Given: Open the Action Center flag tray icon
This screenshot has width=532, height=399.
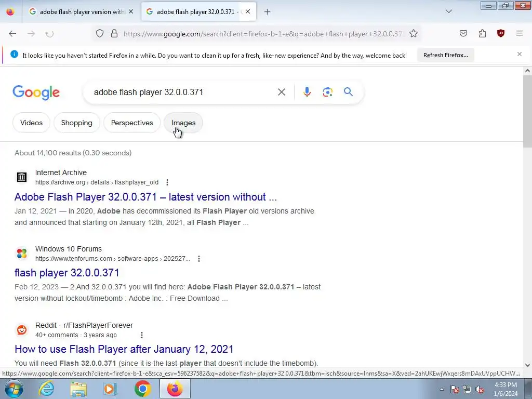Looking at the screenshot, I should pos(455,389).
